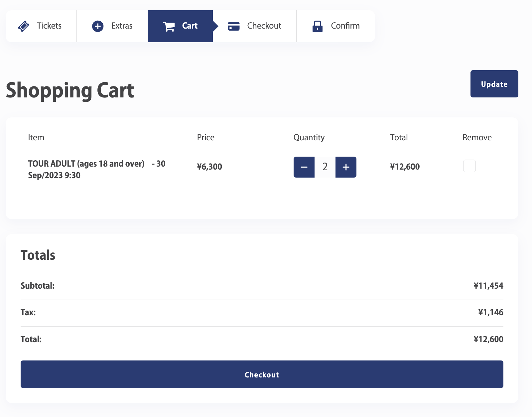Click the credit card icon beside Checkout
This screenshot has height=417, width=532.
click(234, 26)
